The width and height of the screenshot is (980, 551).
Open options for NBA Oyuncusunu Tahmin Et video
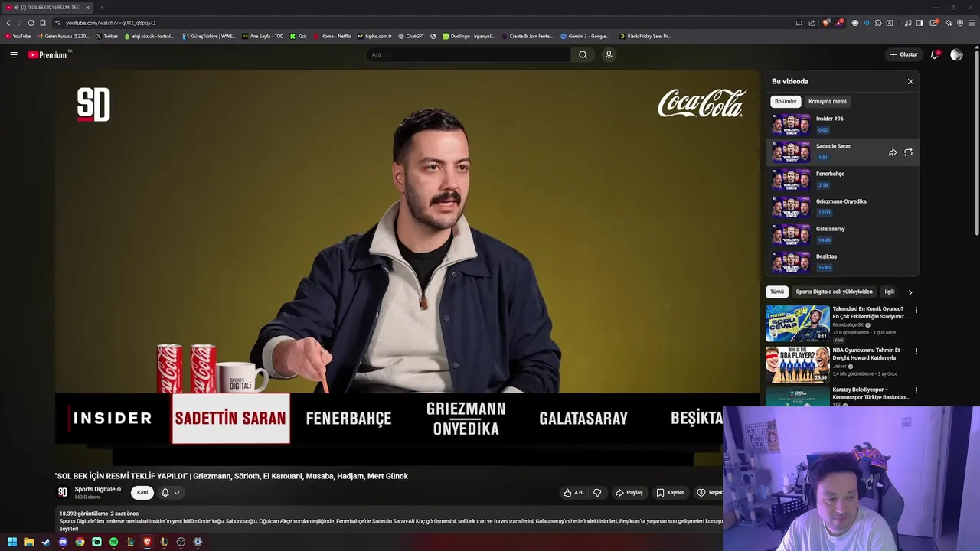coord(916,351)
